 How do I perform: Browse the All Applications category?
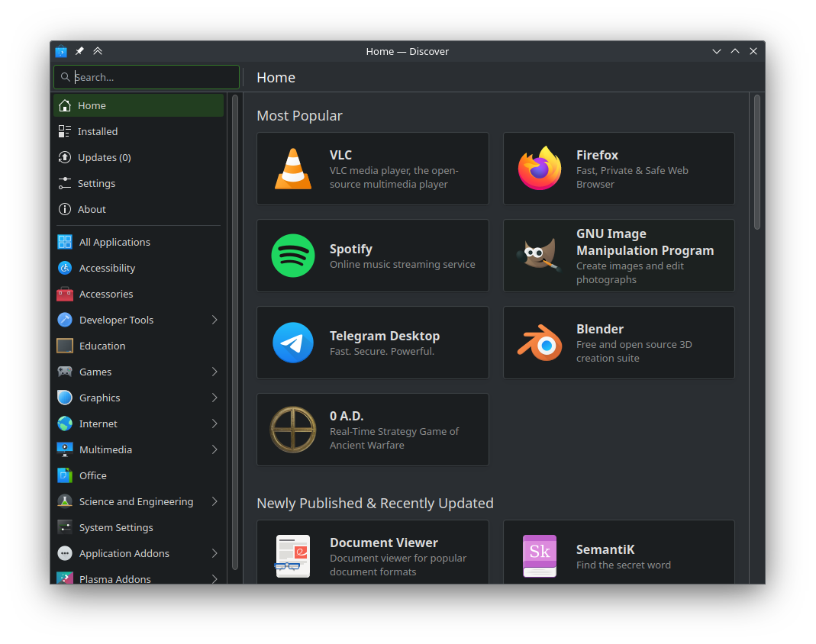[138, 242]
